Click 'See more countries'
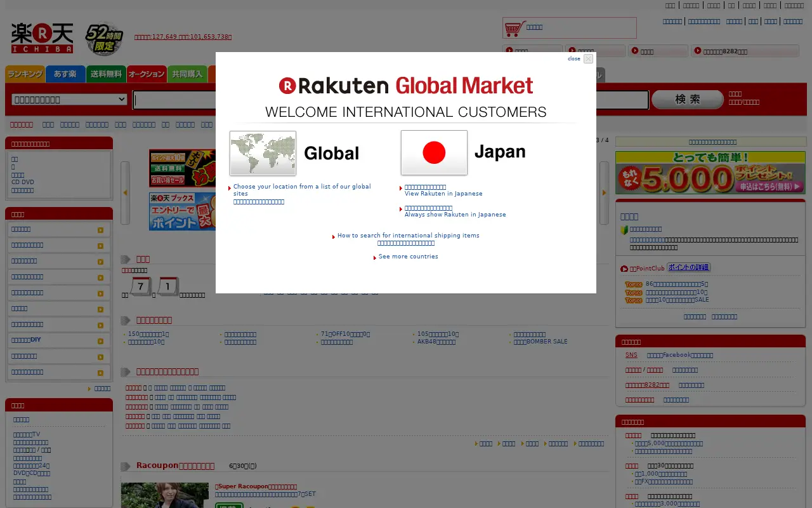The height and width of the screenshot is (508, 812). (x=409, y=257)
